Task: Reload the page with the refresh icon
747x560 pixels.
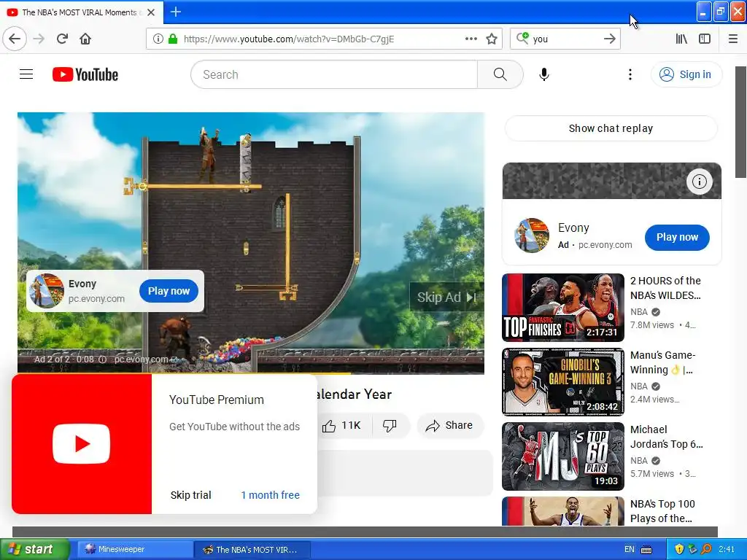Action: click(x=62, y=39)
